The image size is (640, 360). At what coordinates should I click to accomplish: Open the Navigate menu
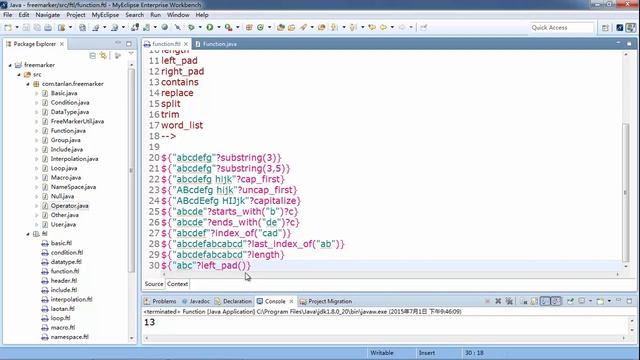click(48, 15)
